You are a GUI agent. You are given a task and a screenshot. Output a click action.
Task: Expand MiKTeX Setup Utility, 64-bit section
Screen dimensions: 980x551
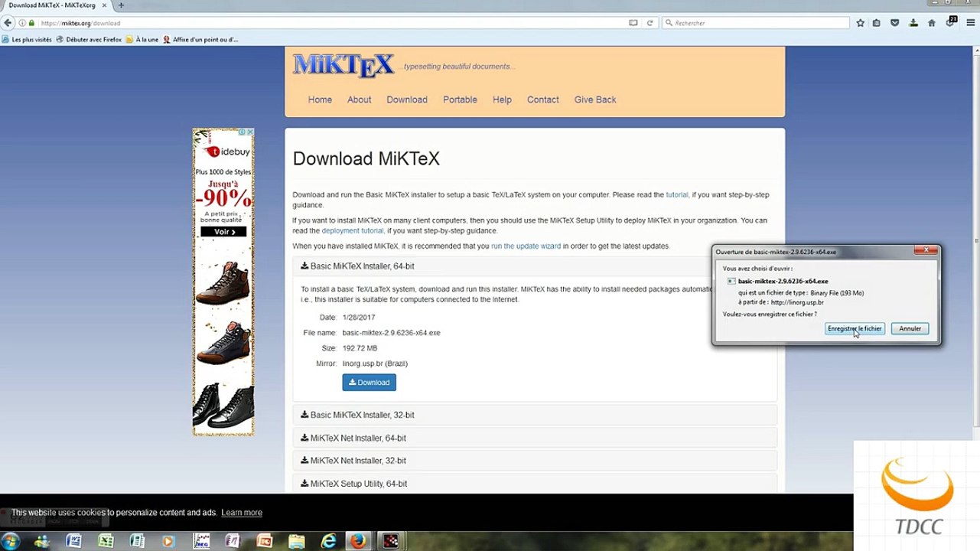pos(535,484)
